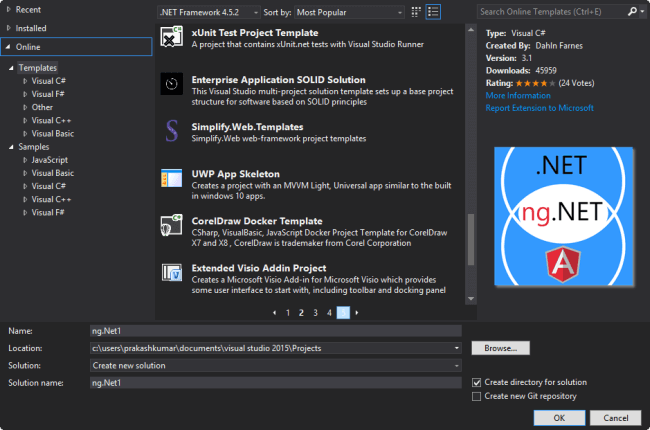Screen dimensions: 650x430
Task: Select Visual C# under Samples
Action: pyautogui.click(x=49, y=186)
